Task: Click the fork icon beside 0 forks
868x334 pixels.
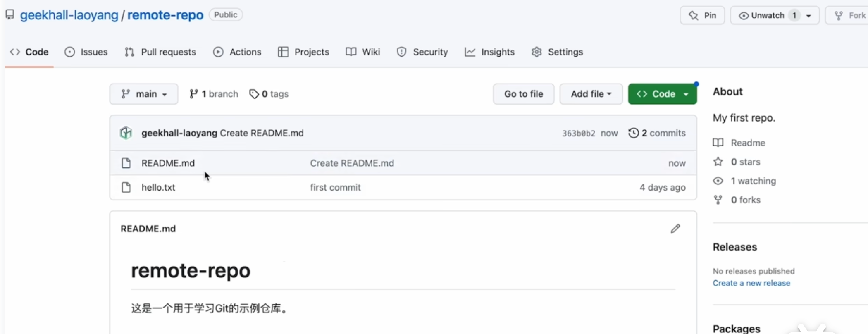Action: tap(718, 200)
